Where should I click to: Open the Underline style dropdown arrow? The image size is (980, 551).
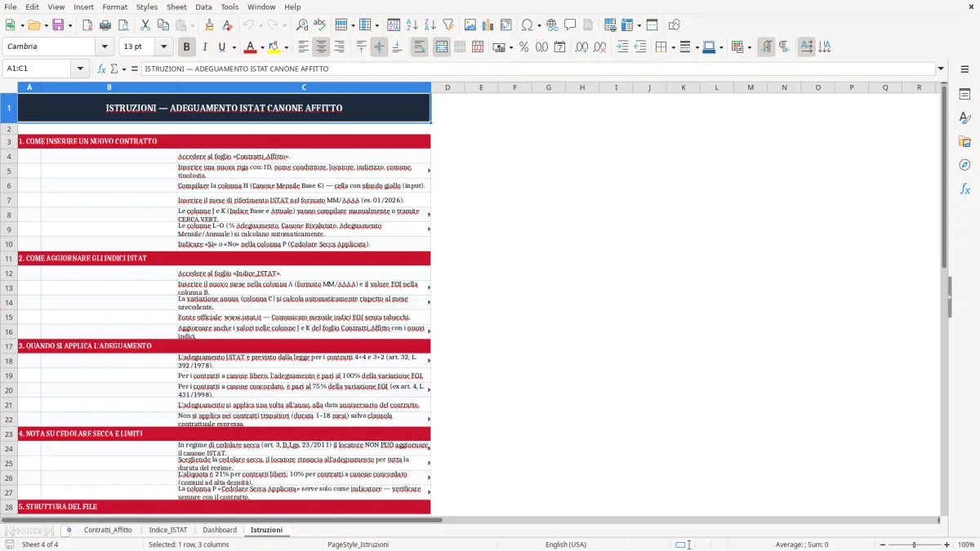pyautogui.click(x=233, y=47)
